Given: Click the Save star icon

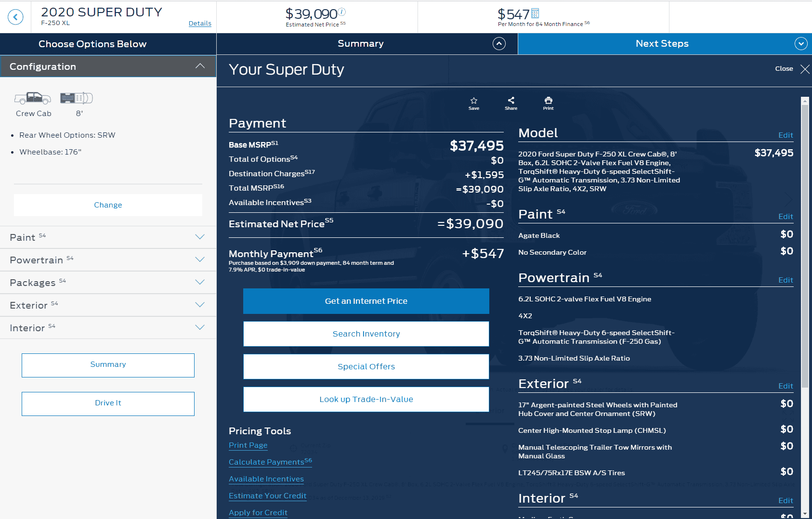Looking at the screenshot, I should pyautogui.click(x=474, y=101).
